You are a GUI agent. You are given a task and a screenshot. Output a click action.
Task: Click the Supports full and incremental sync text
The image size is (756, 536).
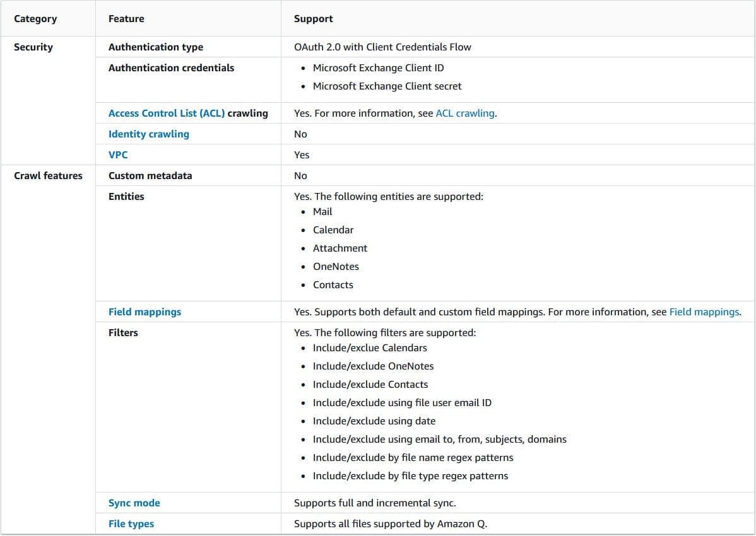[x=375, y=503]
